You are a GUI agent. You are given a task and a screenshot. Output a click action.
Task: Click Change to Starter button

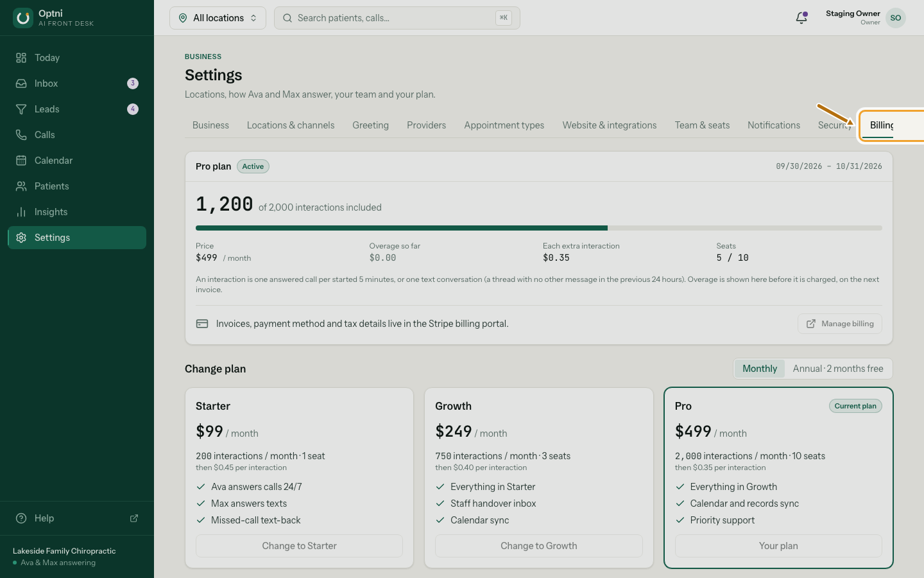pyautogui.click(x=299, y=546)
